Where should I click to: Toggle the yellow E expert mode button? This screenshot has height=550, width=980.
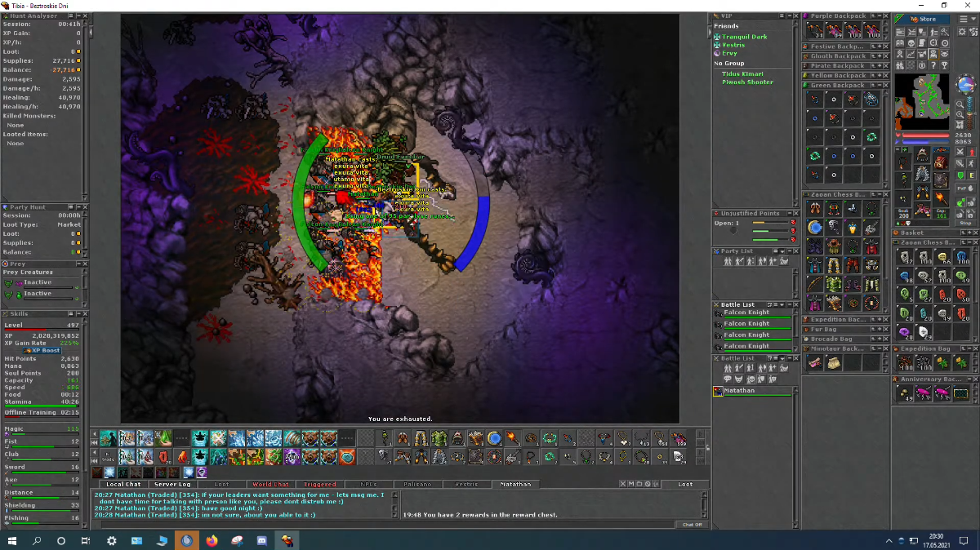click(x=970, y=175)
